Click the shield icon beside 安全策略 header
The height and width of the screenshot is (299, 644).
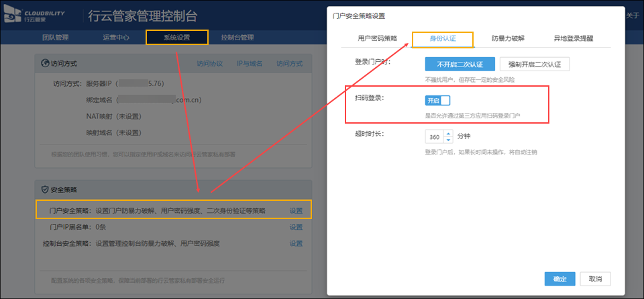coord(45,190)
